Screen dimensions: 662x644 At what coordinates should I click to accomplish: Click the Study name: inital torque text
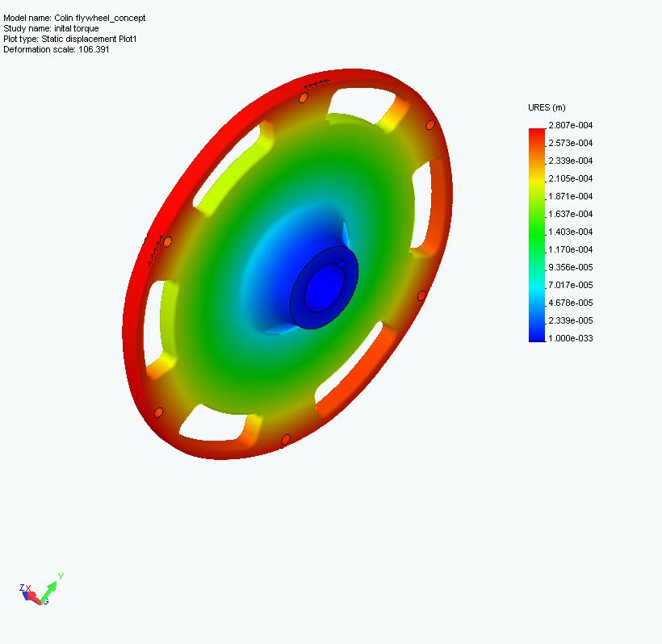pos(51,28)
